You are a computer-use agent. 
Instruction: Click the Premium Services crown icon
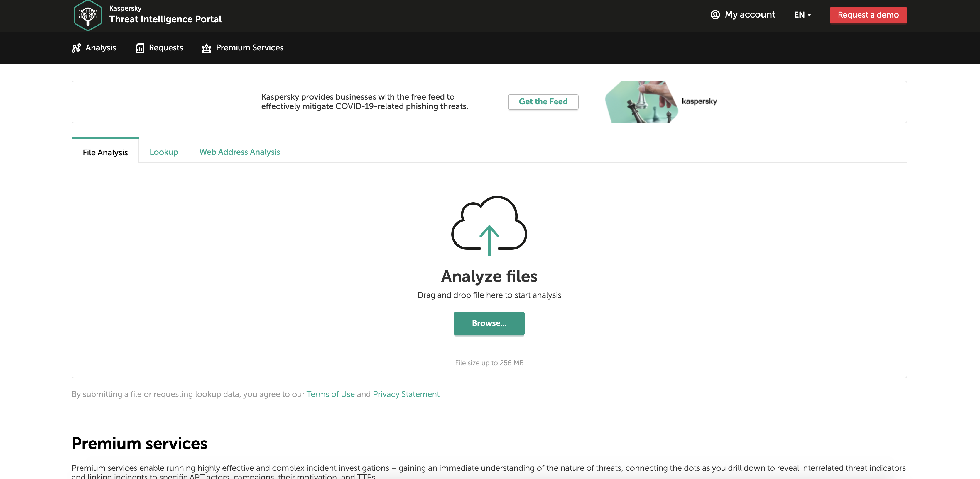[206, 48]
